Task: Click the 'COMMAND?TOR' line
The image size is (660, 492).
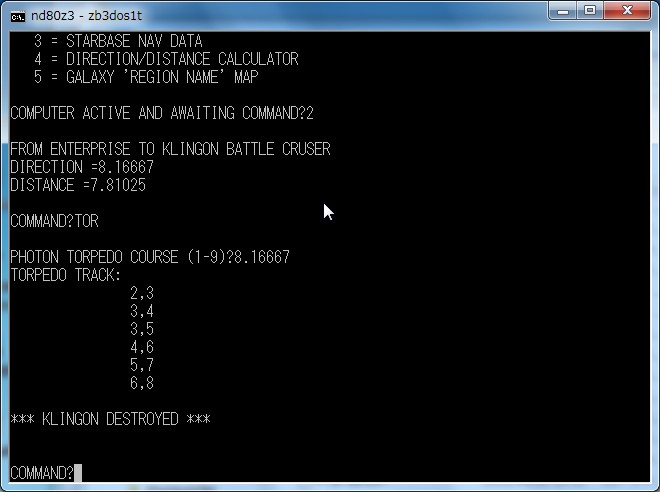Action: pos(54,221)
